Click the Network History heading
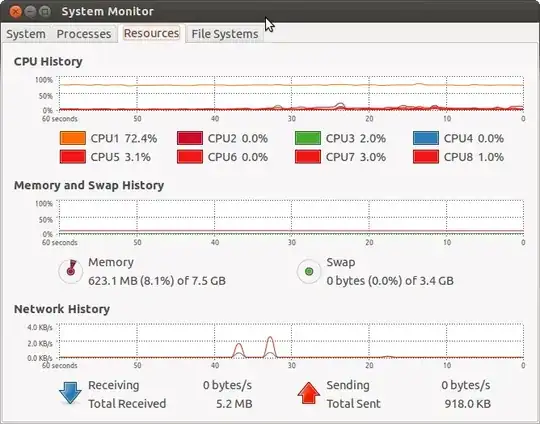 62,309
